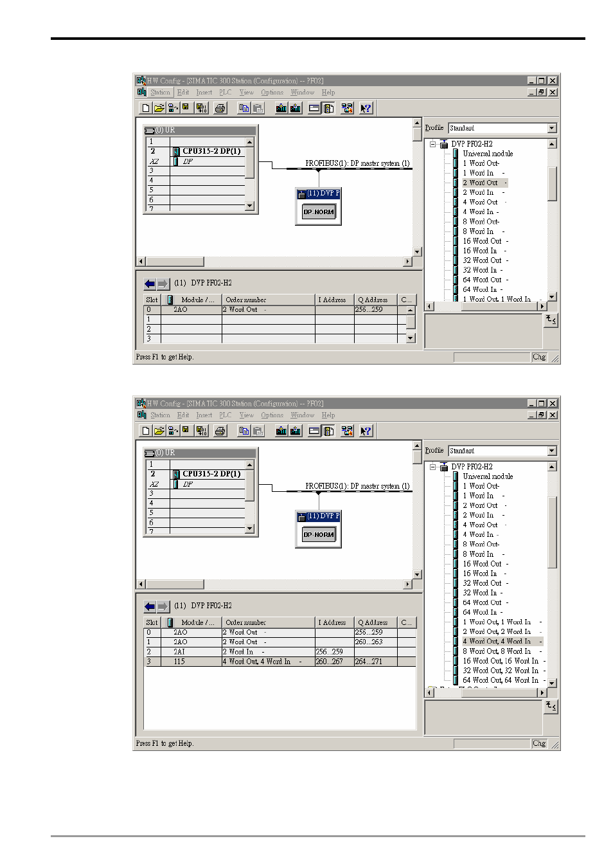Click Download to Module icon in top window
Viewport: 613px width, 868px height.
(x=281, y=108)
